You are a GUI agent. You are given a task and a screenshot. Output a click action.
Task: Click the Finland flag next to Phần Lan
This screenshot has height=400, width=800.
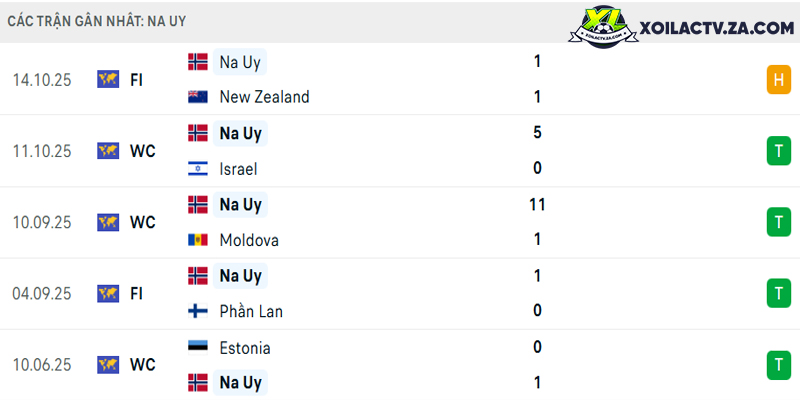pyautogui.click(x=198, y=311)
